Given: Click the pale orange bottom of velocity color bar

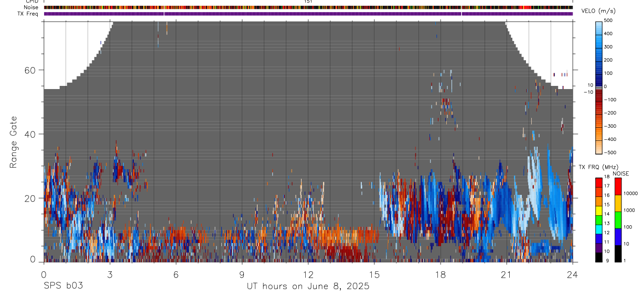Looking at the screenshot, I should pyautogui.click(x=599, y=147).
